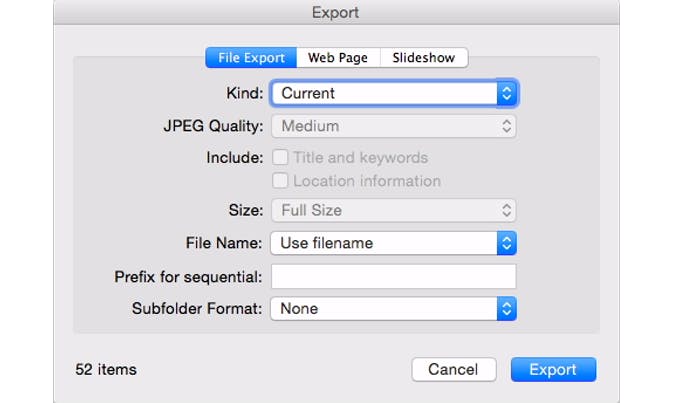Click the blue Export button
The width and height of the screenshot is (674, 403).
[x=553, y=369]
